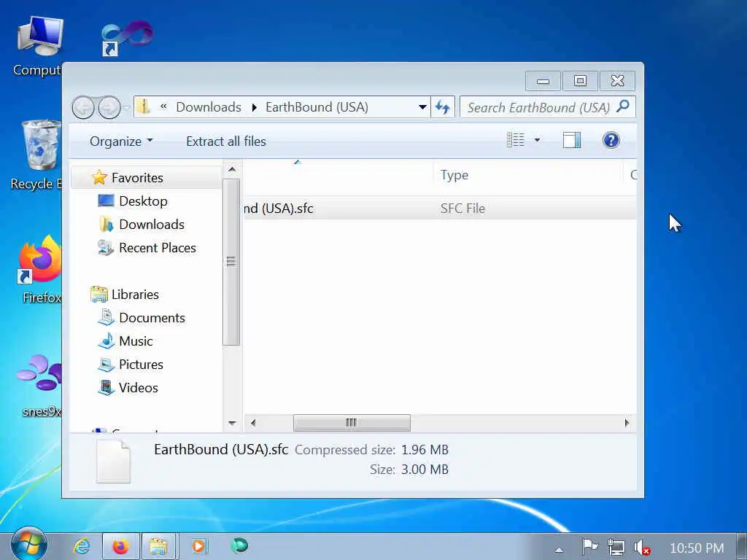747x560 pixels.
Task: Select EarthBound (USA) in the address bar path
Action: tap(317, 107)
